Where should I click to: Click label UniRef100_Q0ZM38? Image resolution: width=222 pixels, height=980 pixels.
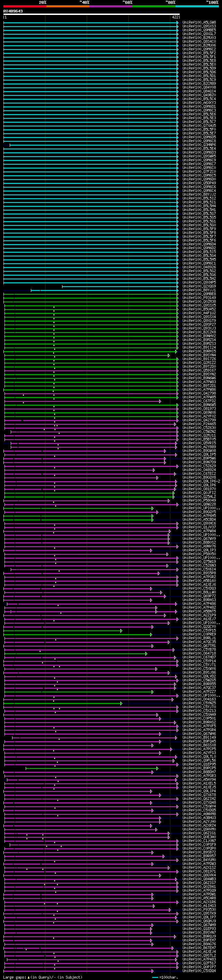point(199,302)
